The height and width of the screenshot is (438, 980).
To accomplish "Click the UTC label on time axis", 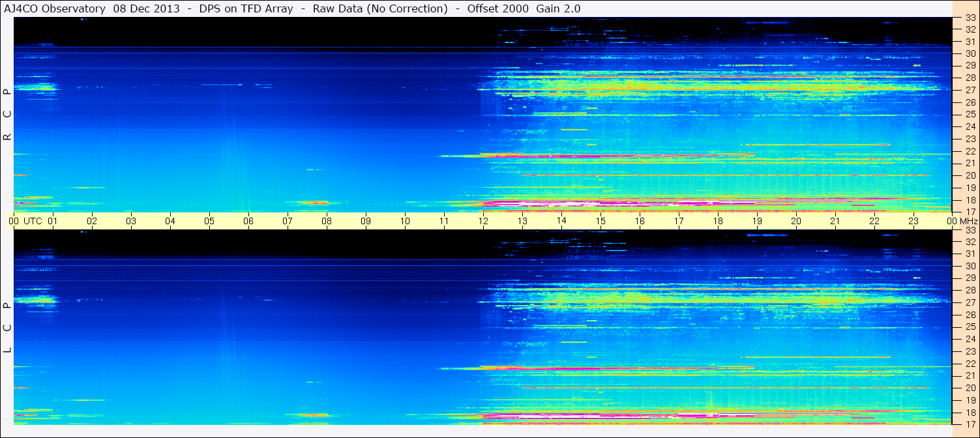I will (33, 221).
